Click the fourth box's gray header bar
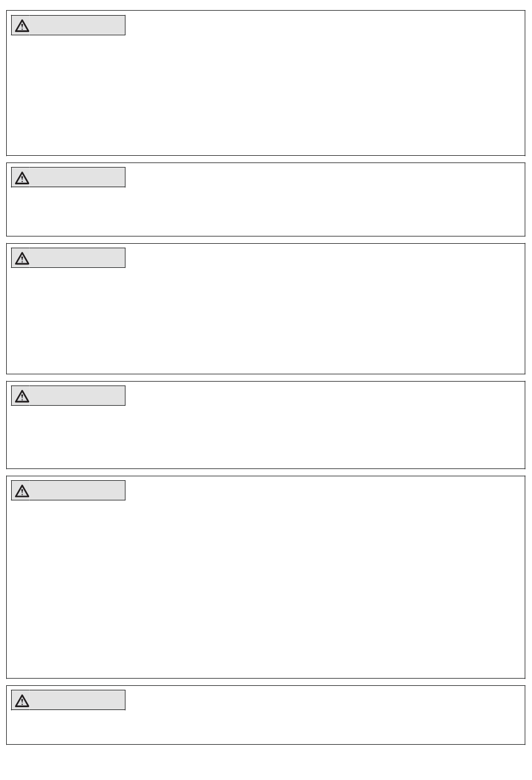This screenshot has height=780, width=532. click(77, 396)
